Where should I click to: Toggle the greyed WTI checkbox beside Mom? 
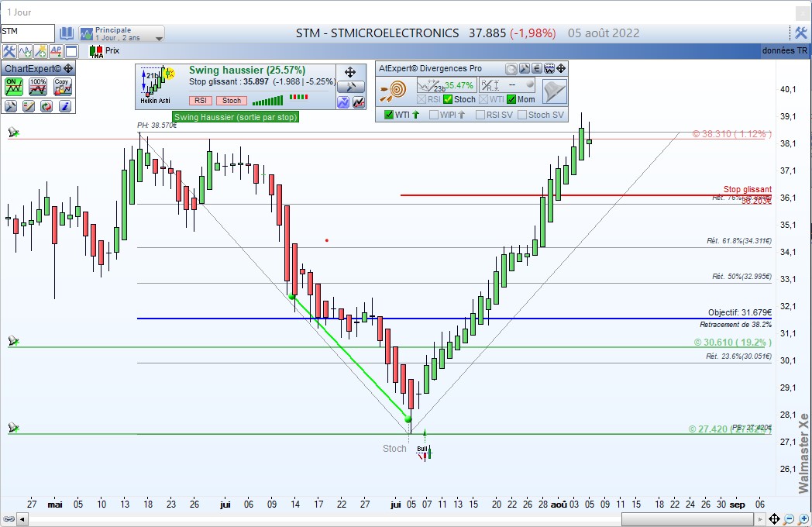(x=483, y=99)
